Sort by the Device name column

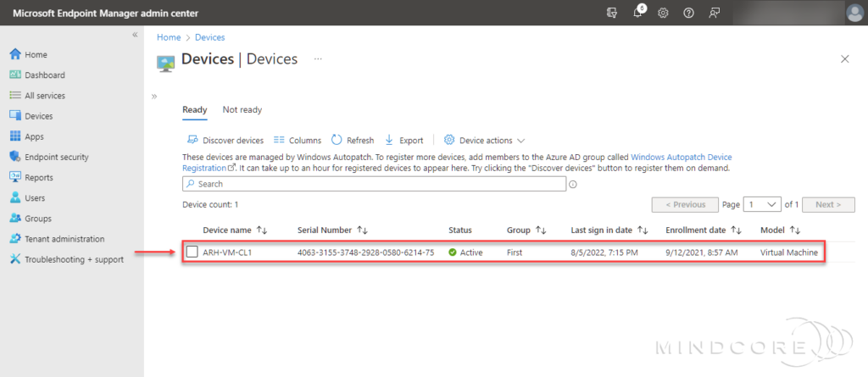236,230
